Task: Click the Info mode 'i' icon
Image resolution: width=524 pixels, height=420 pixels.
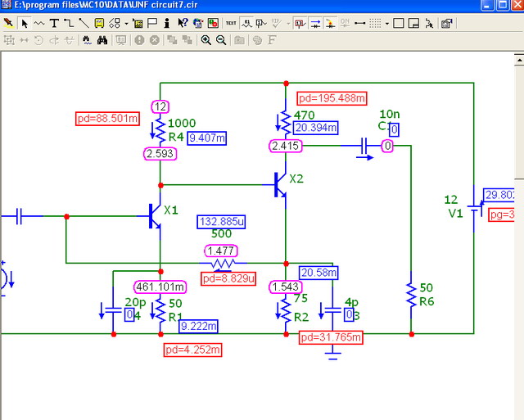Action: click(167, 23)
